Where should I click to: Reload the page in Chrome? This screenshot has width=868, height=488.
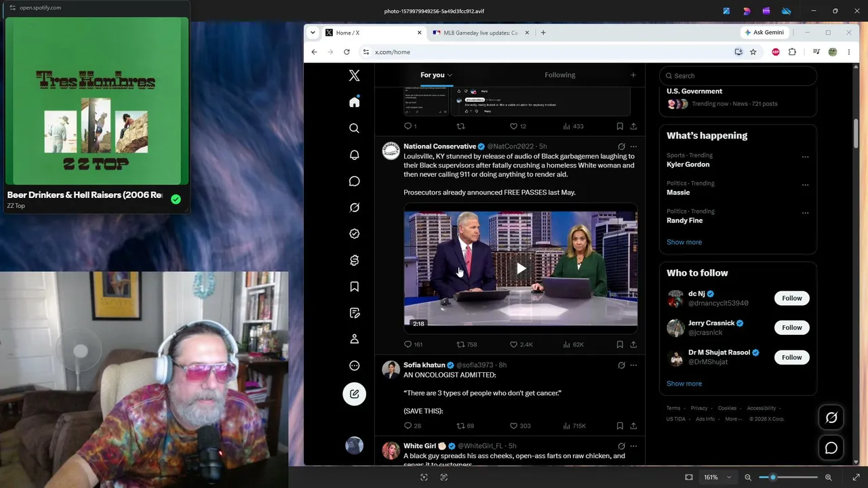(x=347, y=52)
